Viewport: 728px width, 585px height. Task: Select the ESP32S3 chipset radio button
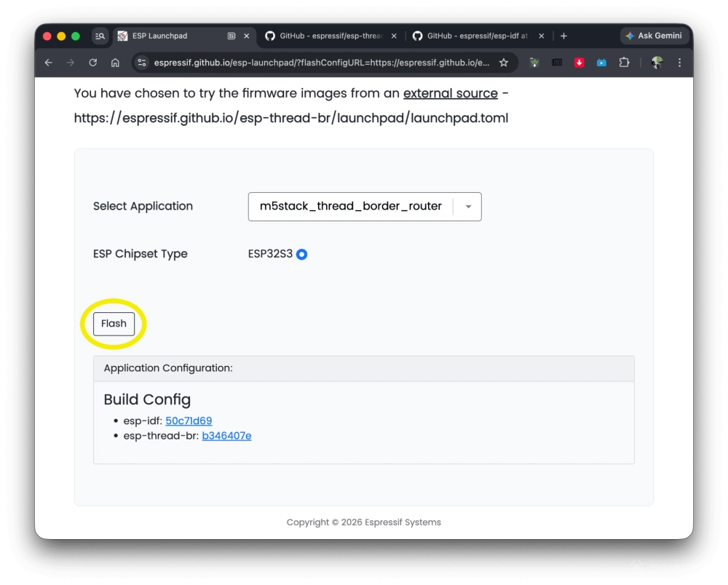(x=302, y=254)
